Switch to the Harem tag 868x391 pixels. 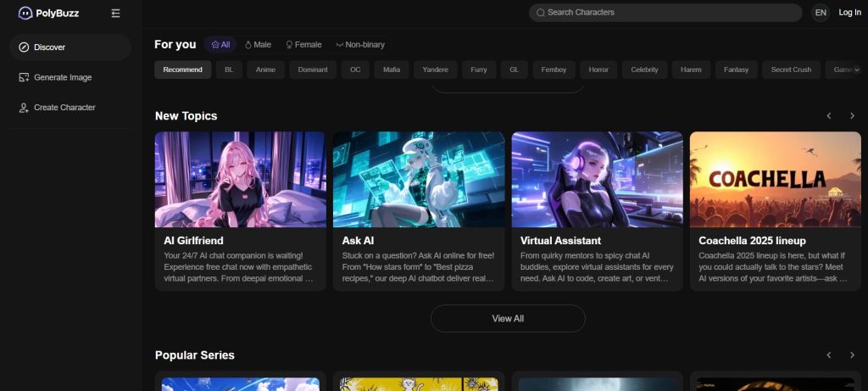click(691, 70)
